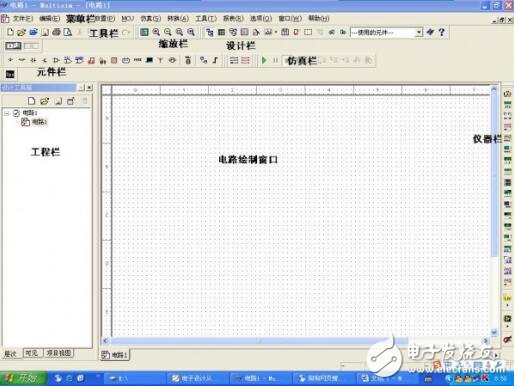The width and height of the screenshot is (514, 386).
Task: Pause the simulation
Action: (x=275, y=60)
